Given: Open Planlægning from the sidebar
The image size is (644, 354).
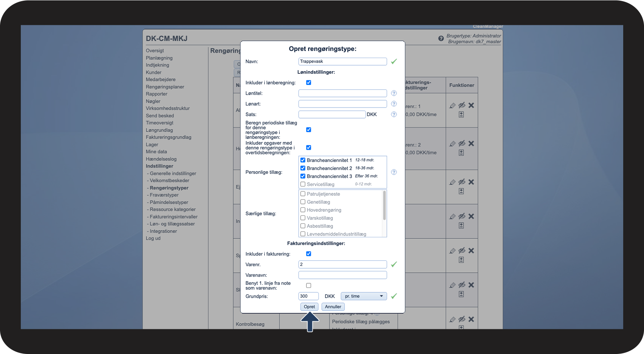Looking at the screenshot, I should pos(159,58).
